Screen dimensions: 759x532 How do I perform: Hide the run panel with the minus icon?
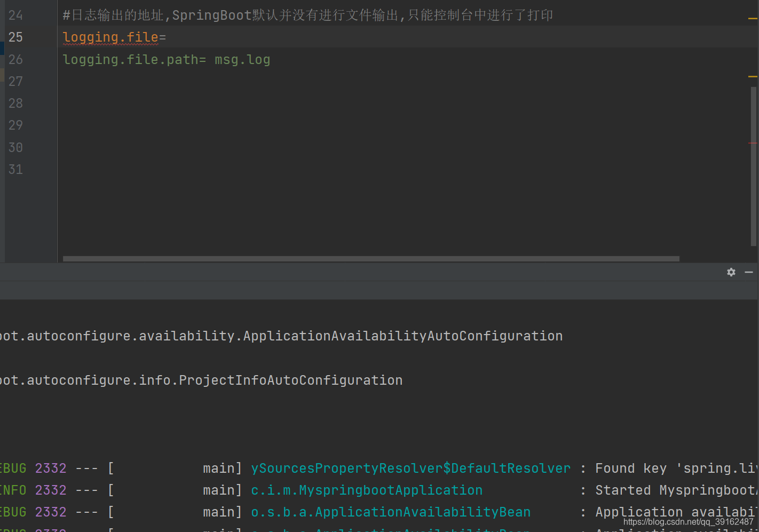tap(749, 272)
